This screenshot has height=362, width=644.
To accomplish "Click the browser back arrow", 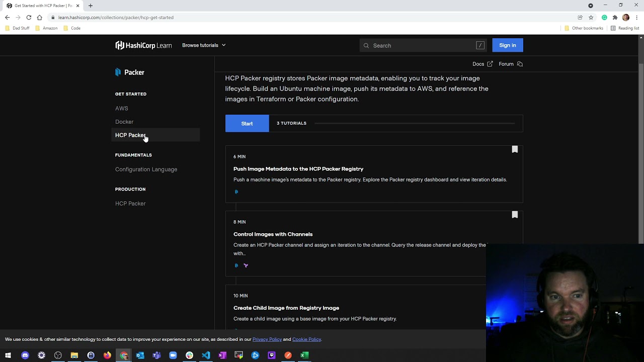I will click(x=7, y=18).
